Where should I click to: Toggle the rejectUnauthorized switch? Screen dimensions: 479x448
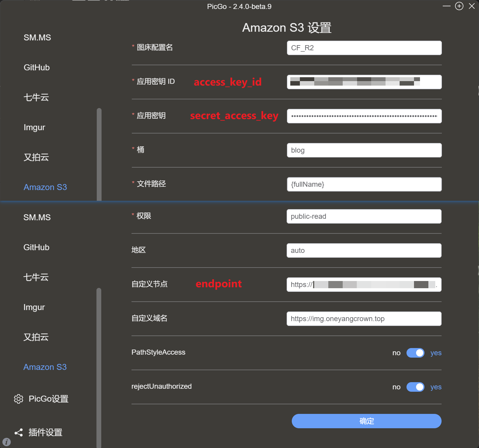tap(415, 387)
